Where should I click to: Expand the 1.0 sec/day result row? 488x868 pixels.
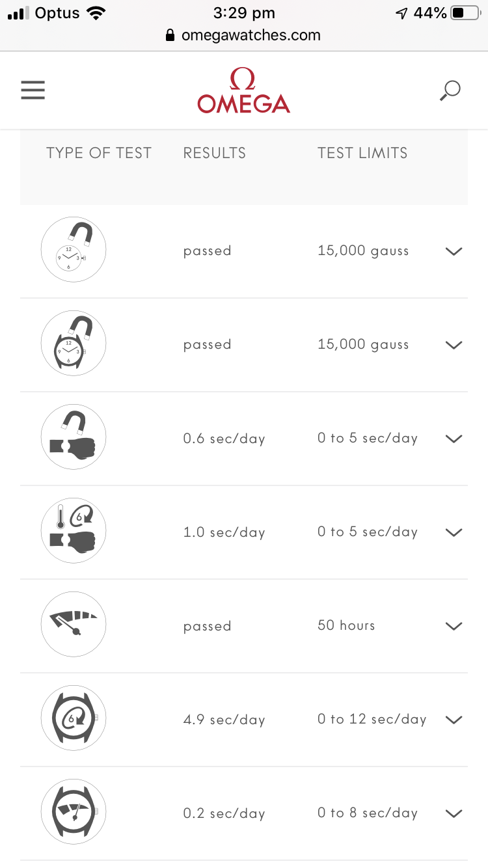453,532
